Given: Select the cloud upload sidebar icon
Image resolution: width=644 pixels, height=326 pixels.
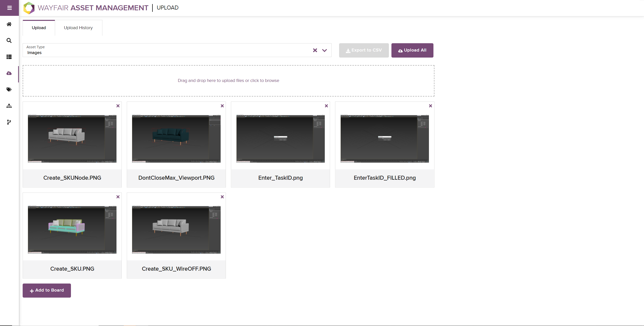Looking at the screenshot, I should (x=9, y=73).
